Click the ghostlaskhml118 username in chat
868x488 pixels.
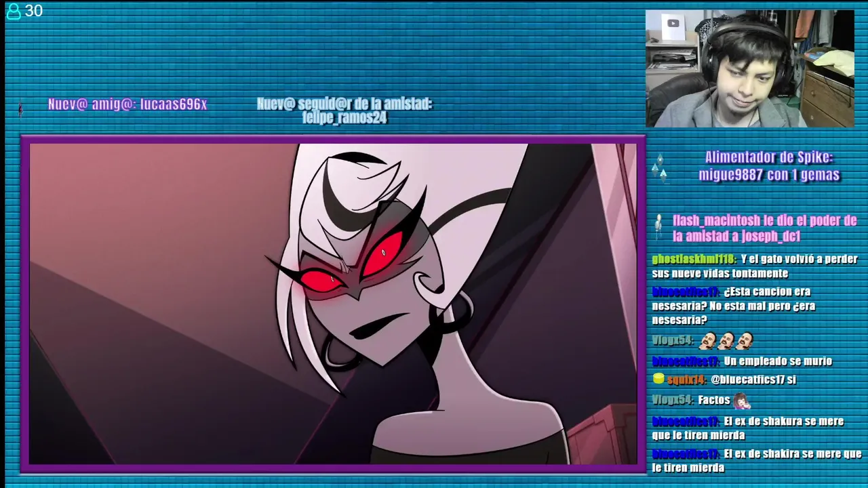coord(693,259)
